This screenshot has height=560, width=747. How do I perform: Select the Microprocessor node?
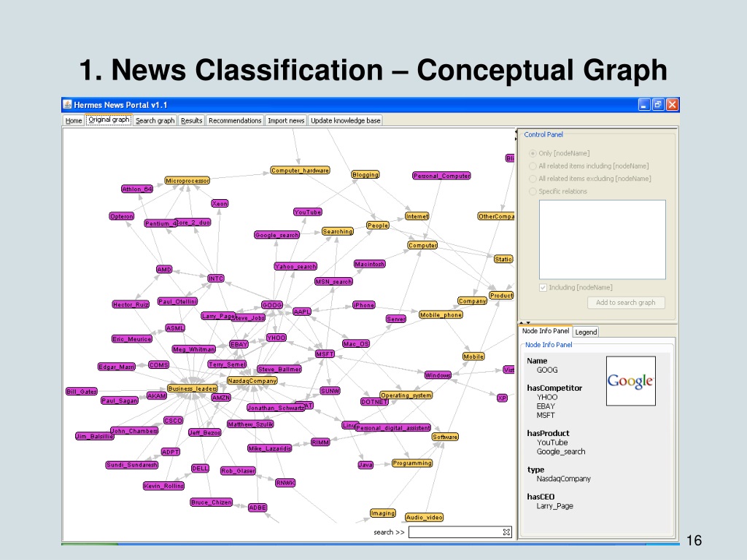point(187,181)
